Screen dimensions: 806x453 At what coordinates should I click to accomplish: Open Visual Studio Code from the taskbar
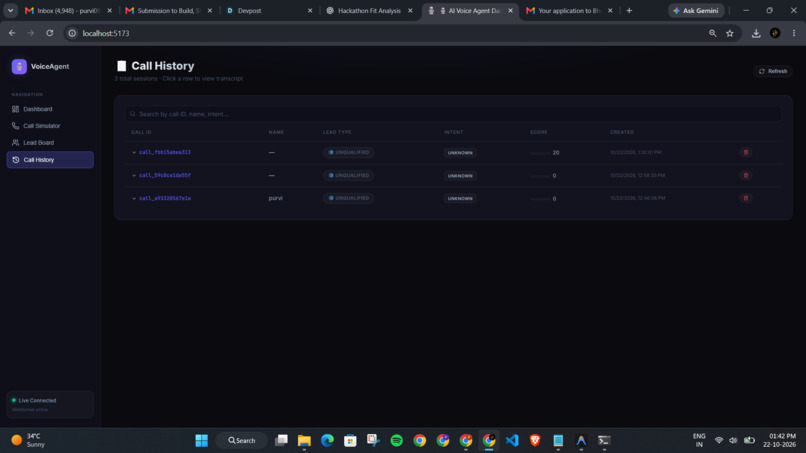click(512, 441)
